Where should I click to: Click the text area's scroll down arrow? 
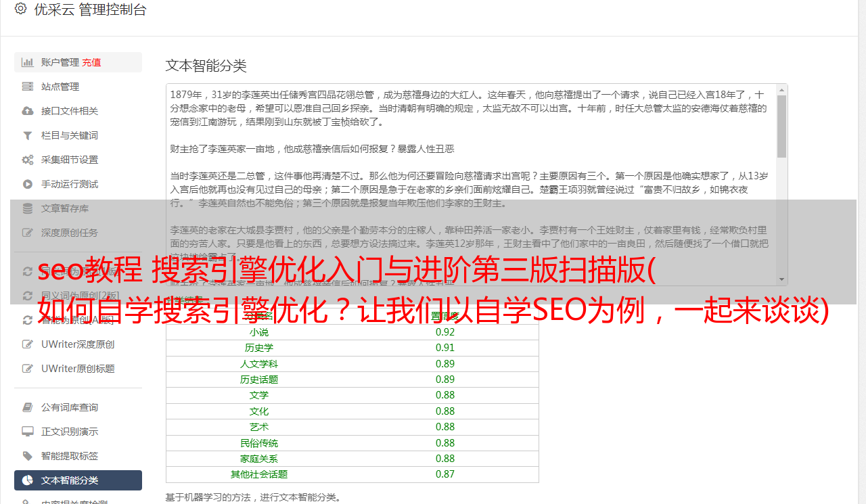click(781, 279)
